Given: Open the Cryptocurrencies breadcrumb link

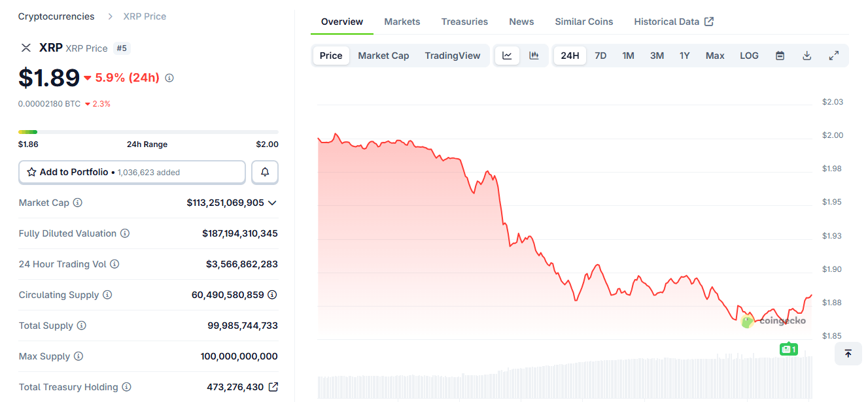Looking at the screenshot, I should tap(56, 16).
